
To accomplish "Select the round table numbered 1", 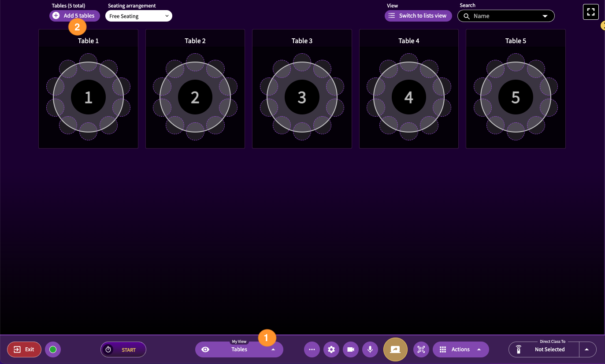I will coord(88,97).
